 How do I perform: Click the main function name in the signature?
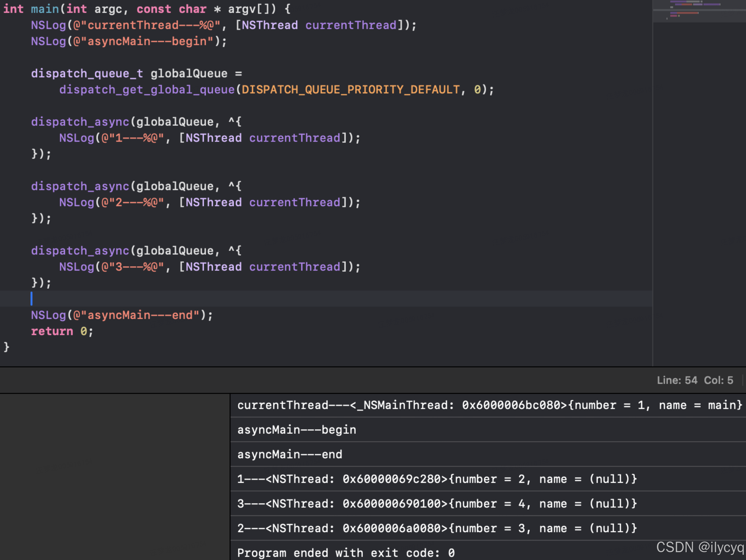pyautogui.click(x=45, y=9)
